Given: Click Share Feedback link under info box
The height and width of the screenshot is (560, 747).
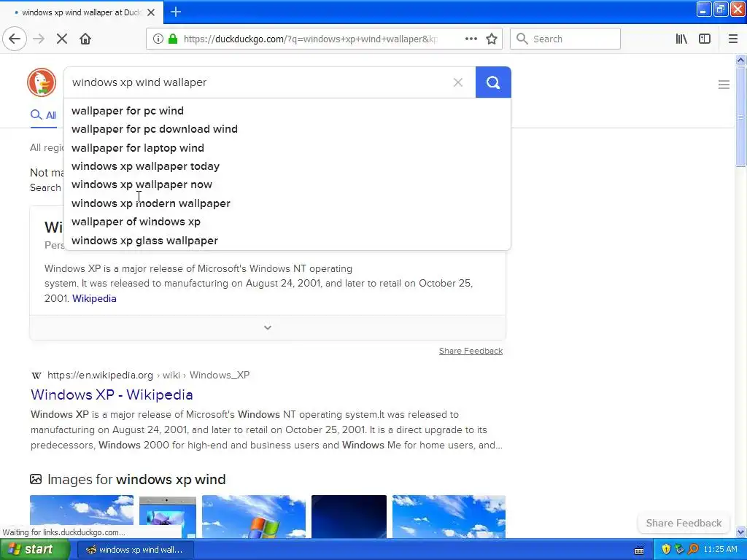Looking at the screenshot, I should point(471,351).
